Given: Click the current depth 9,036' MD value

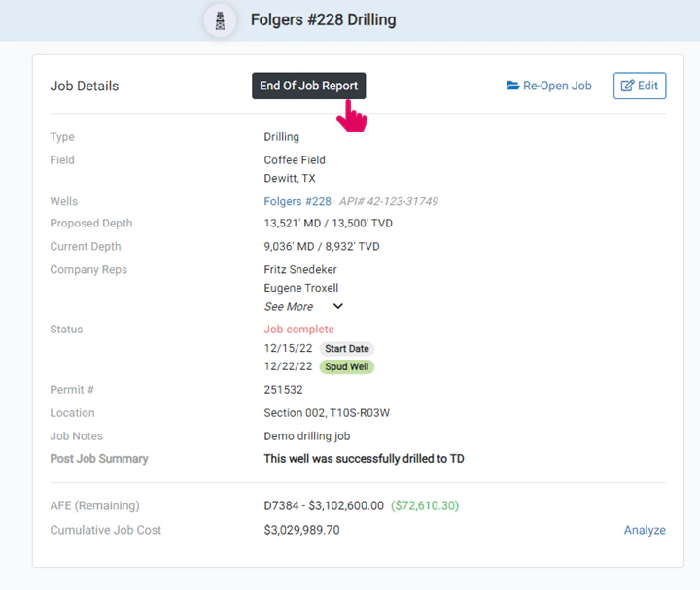Looking at the screenshot, I should 289,246.
